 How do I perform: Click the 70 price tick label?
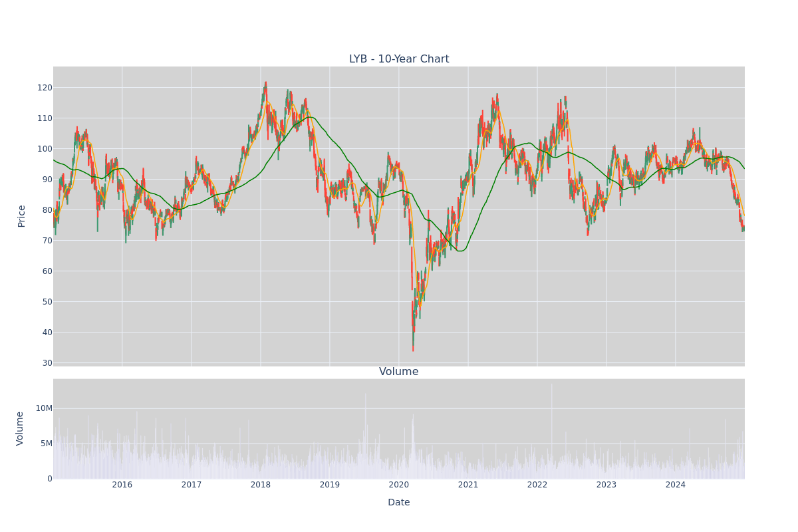(x=47, y=241)
